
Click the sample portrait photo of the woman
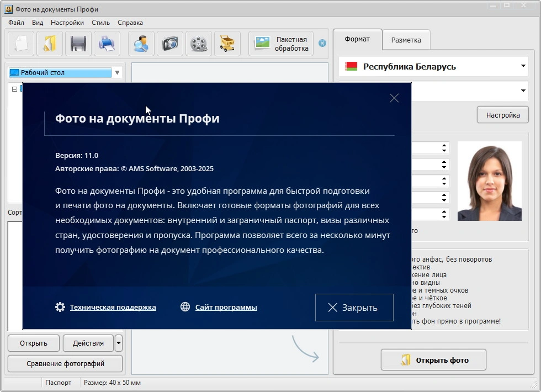pos(489,181)
